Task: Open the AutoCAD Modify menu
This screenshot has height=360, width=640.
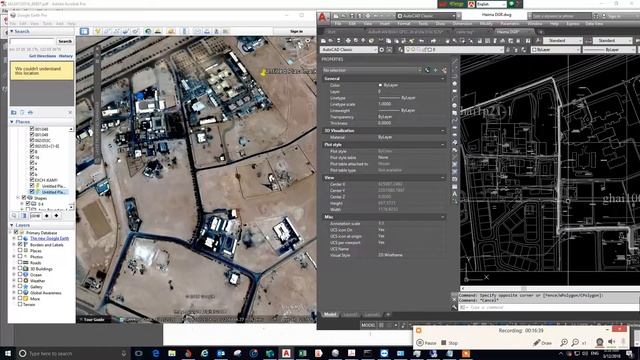Action: [x=486, y=24]
